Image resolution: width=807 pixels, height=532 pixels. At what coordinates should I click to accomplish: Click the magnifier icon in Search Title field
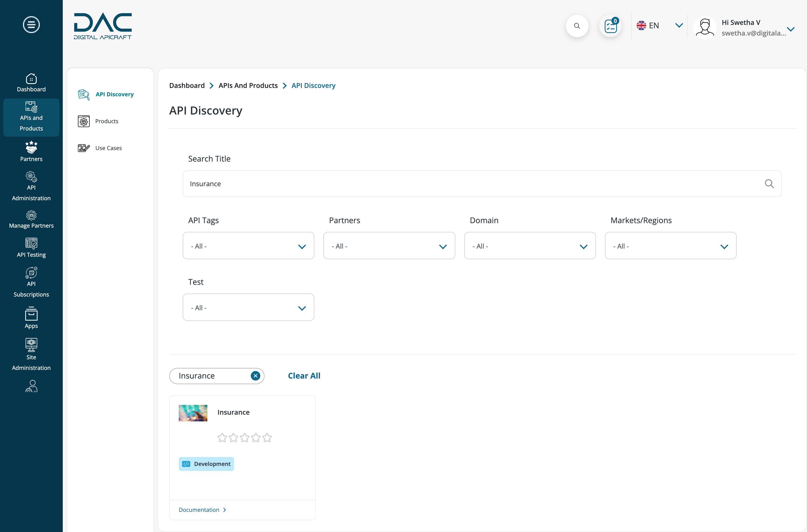[769, 184]
